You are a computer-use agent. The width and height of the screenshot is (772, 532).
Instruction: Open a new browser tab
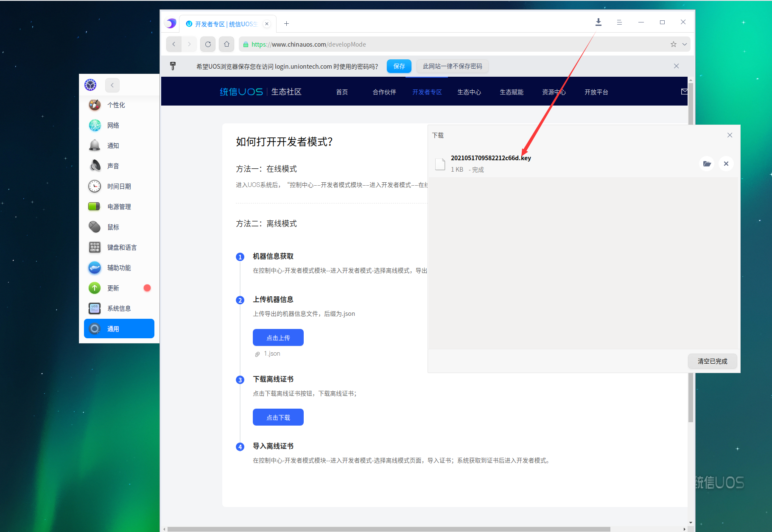286,24
